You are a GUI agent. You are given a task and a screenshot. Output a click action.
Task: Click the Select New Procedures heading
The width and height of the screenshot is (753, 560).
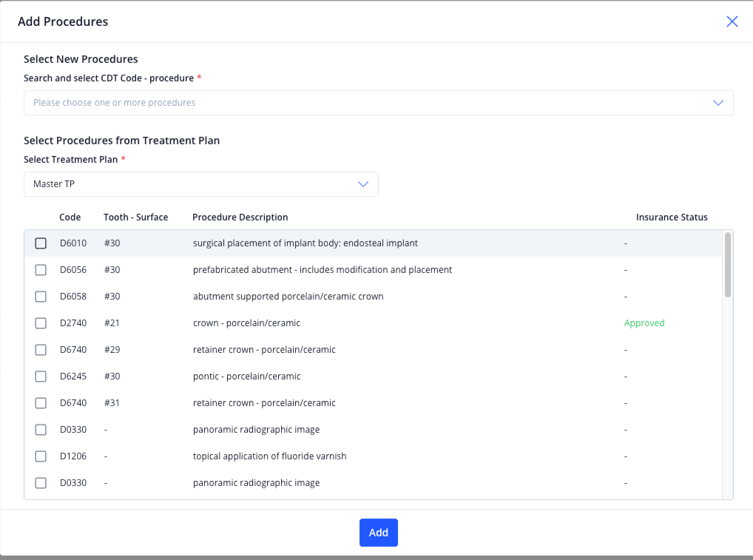[x=81, y=59]
